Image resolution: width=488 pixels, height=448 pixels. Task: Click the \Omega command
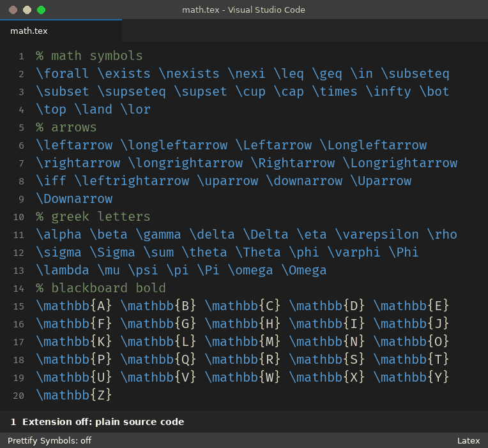point(304,271)
